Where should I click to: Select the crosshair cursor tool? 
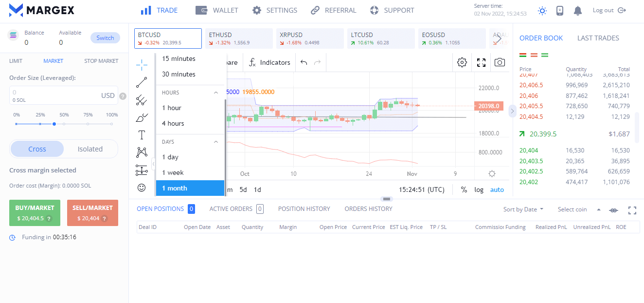142,64
